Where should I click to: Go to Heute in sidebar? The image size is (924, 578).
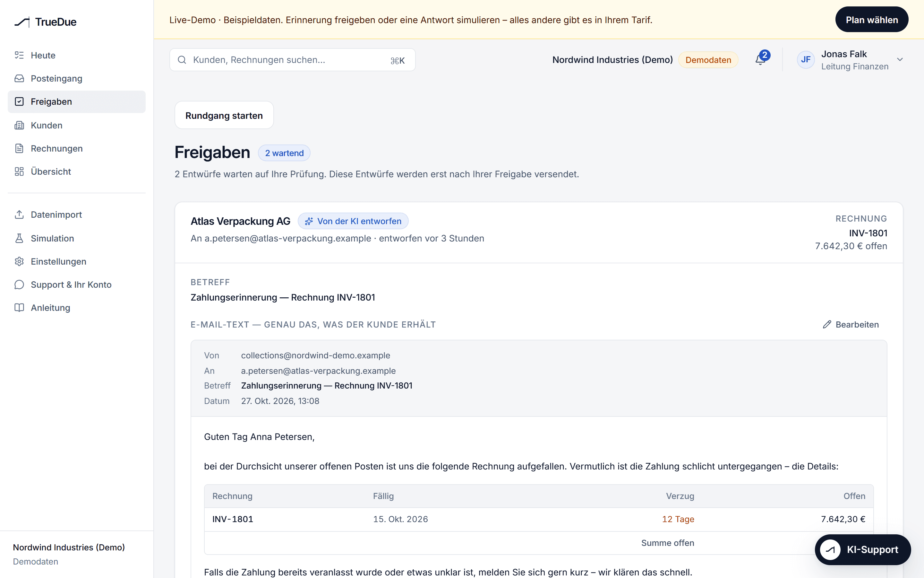76,56
